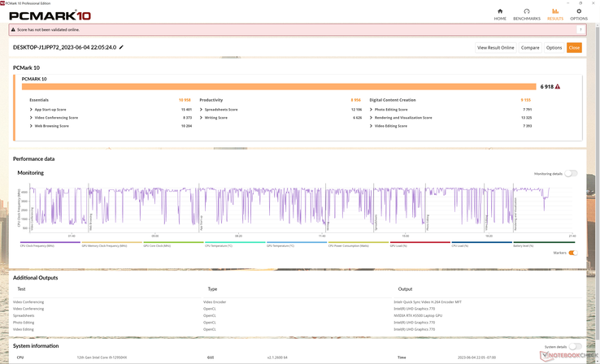Switch to the Results tab
Image resolution: width=600 pixels, height=364 pixels.
pyautogui.click(x=555, y=14)
